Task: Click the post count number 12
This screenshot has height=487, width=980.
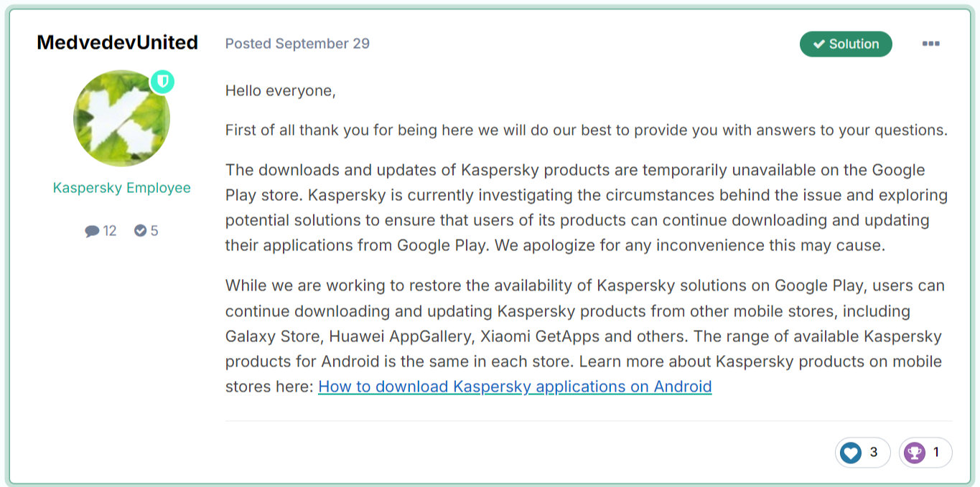Action: [x=110, y=231]
